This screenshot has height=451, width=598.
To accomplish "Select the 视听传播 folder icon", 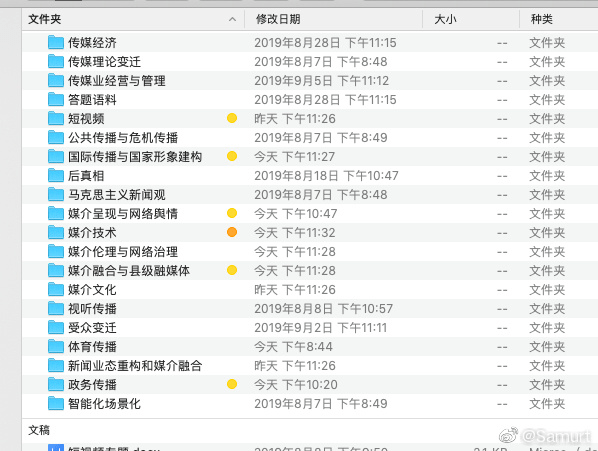I will click(56, 308).
